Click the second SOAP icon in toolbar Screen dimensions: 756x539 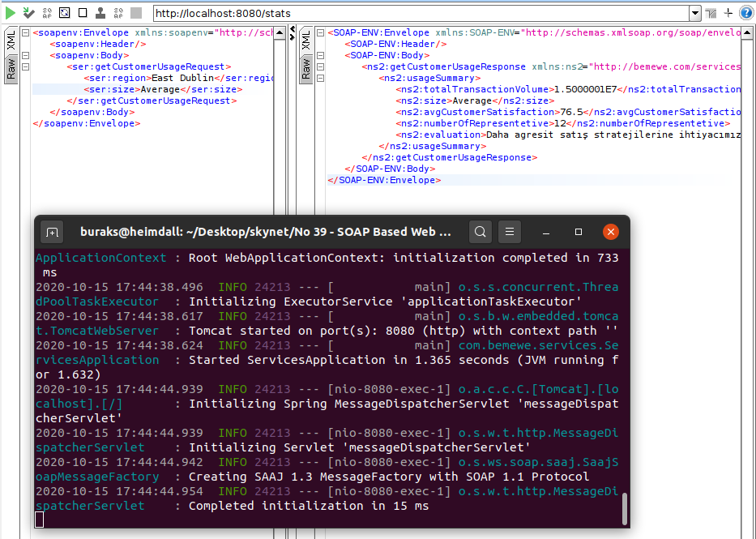[x=119, y=13]
